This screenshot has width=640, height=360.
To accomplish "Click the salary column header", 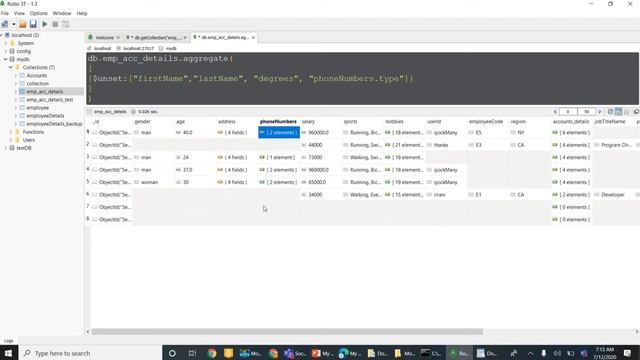I will 308,122.
